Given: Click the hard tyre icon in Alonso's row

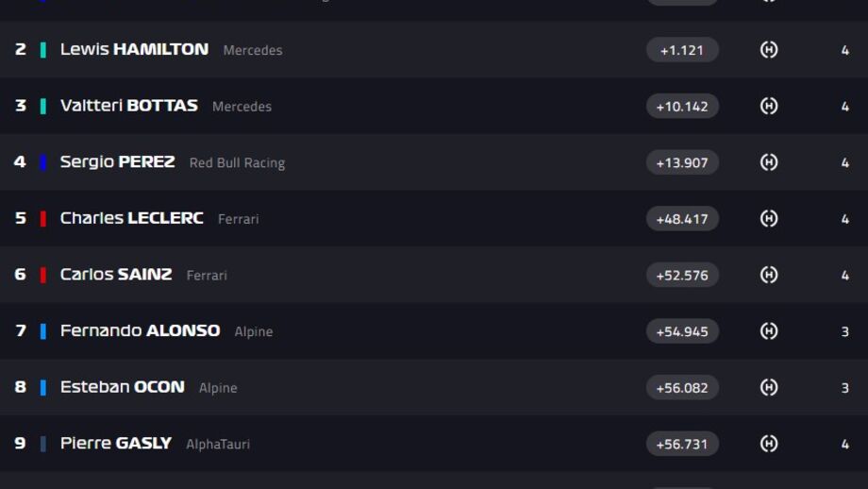Looking at the screenshot, I should click(768, 331).
